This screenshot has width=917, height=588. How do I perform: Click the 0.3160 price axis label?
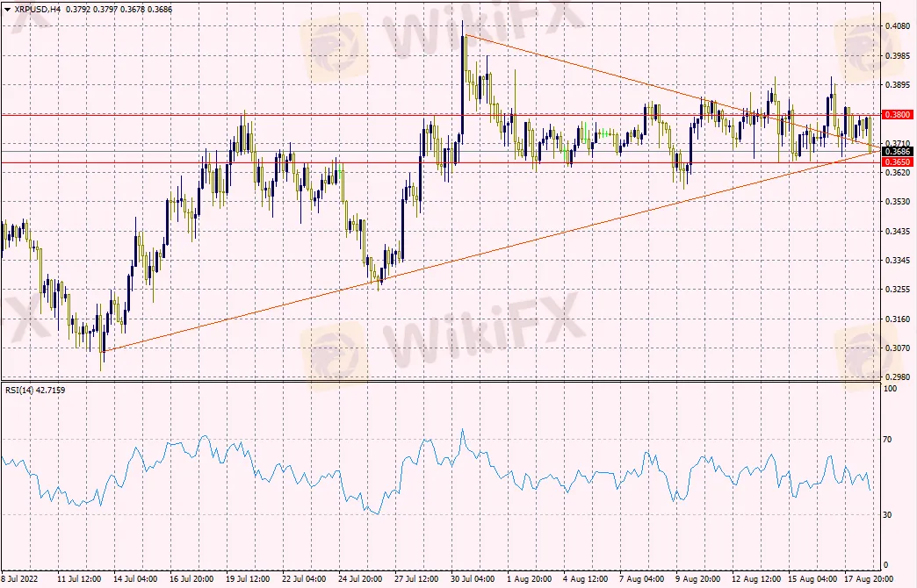point(898,319)
